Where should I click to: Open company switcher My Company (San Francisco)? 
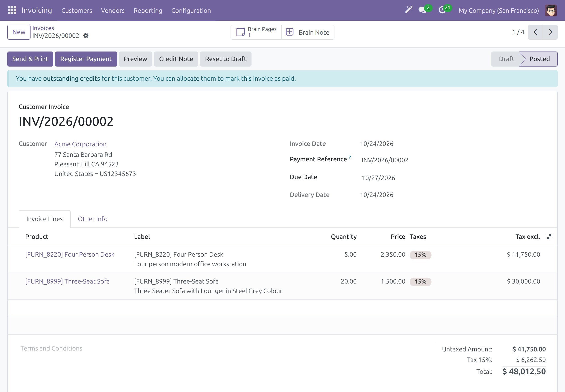498,10
